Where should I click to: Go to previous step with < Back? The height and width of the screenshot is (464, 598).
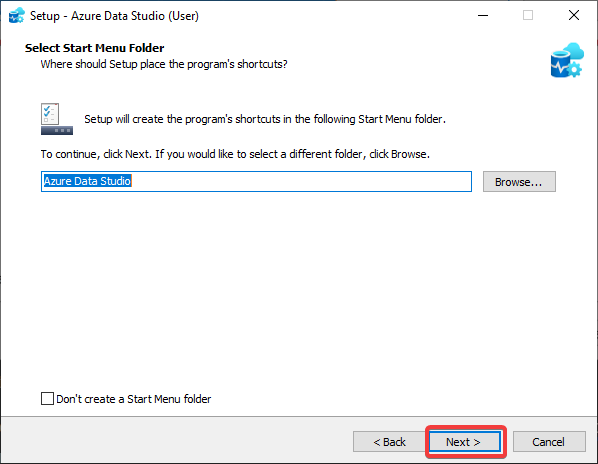(x=389, y=442)
